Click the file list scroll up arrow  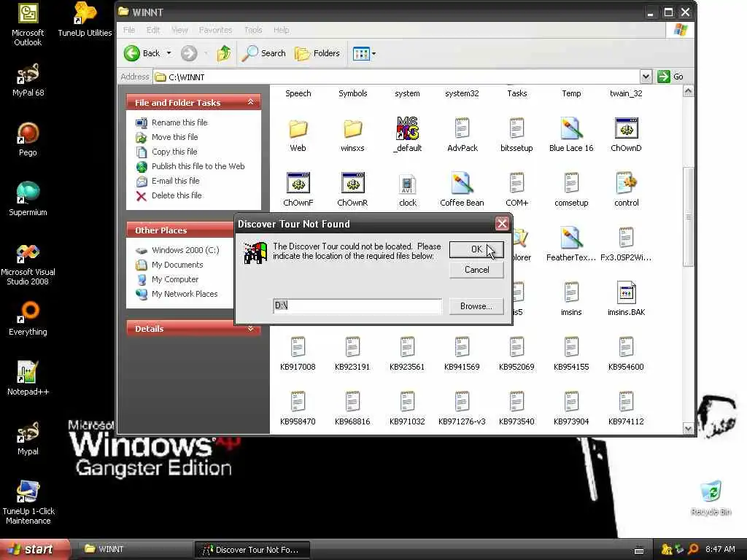(x=688, y=91)
